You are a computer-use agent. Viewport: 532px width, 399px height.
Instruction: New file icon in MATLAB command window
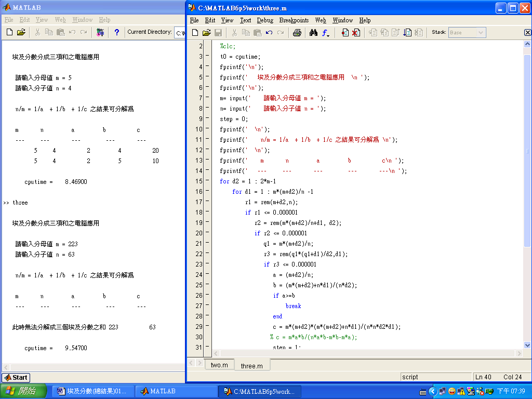pos(9,32)
